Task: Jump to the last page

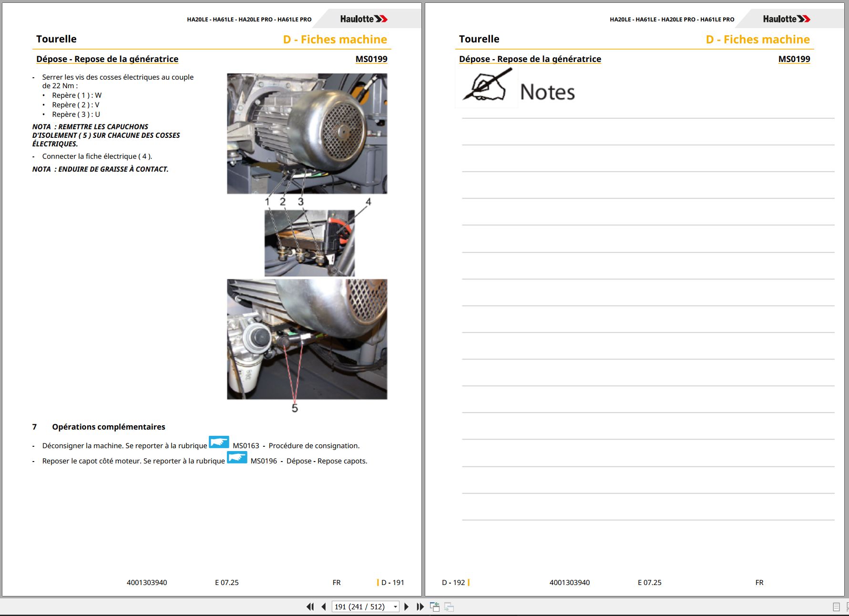Action: point(420,606)
